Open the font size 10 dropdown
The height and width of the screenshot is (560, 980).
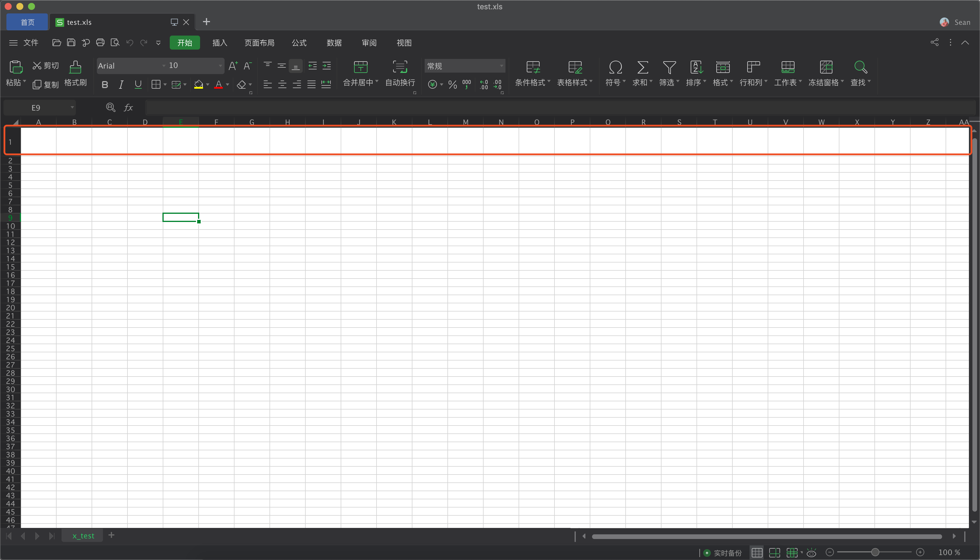[220, 66]
